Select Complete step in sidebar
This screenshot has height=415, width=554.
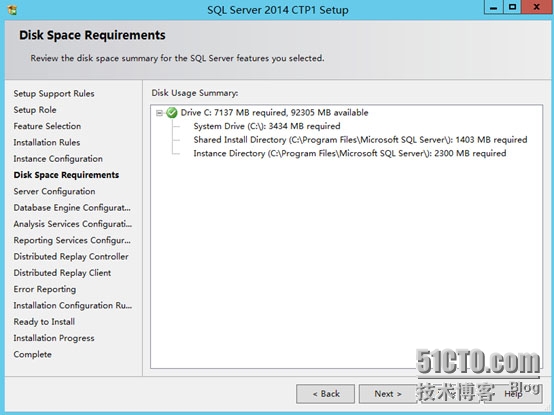(33, 354)
